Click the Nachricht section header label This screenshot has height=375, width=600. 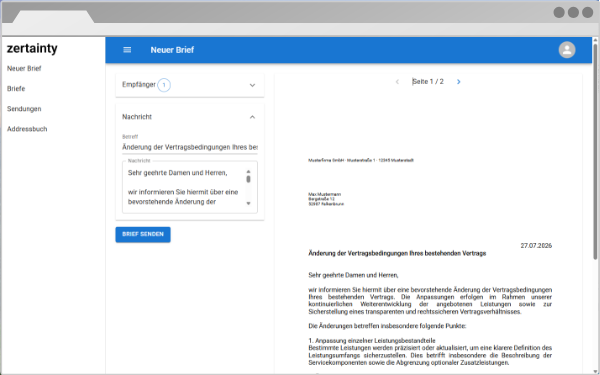(137, 117)
